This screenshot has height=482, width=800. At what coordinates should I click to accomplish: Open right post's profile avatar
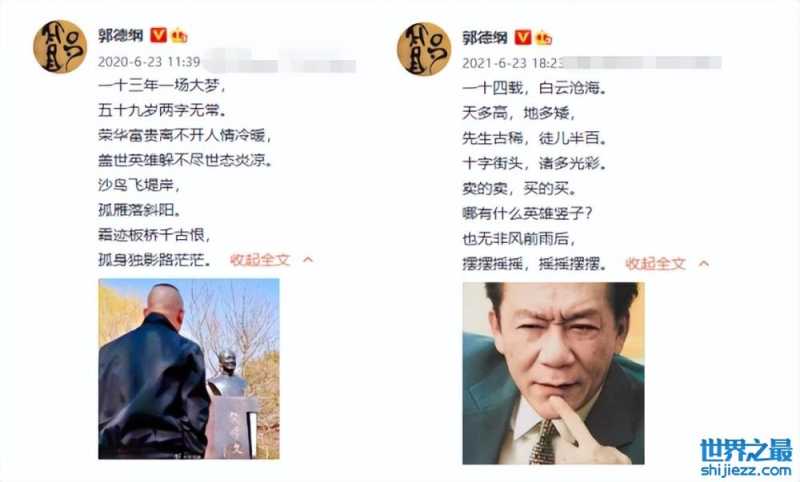(424, 49)
